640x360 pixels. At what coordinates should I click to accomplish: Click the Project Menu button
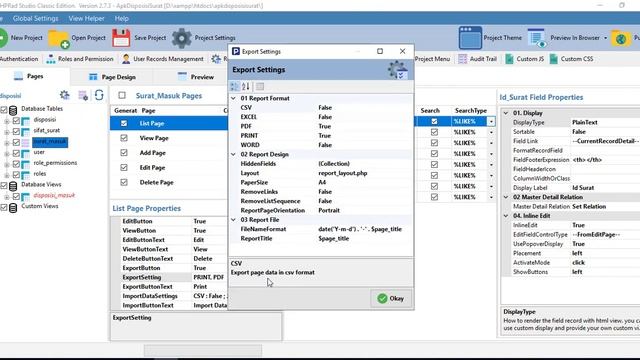click(432, 59)
